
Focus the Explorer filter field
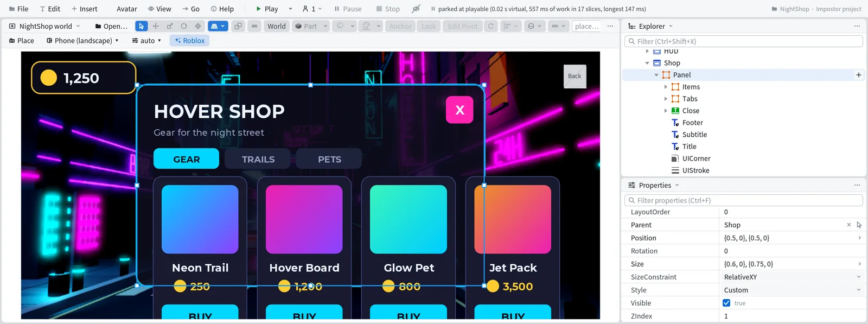point(743,41)
